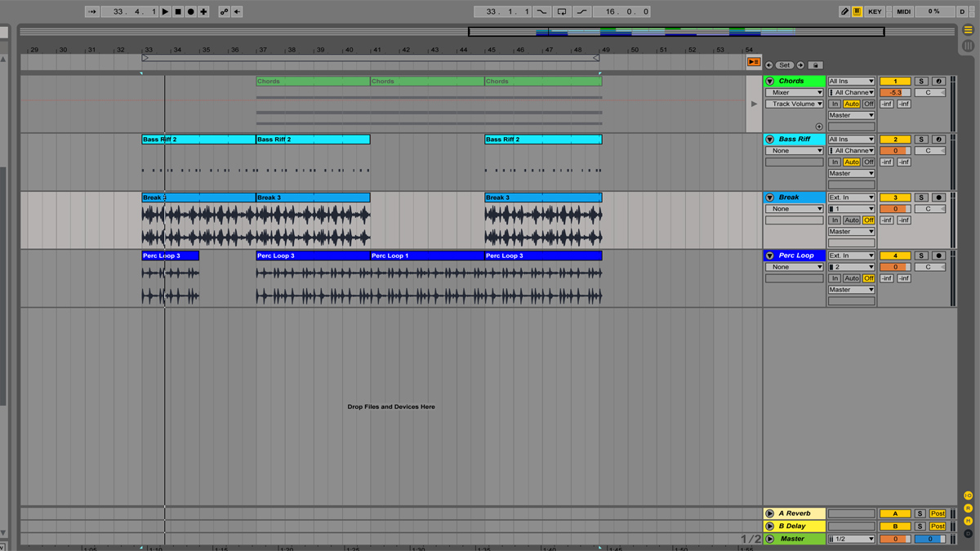Collapse the Perc Loop track fold triangle

tap(769, 256)
